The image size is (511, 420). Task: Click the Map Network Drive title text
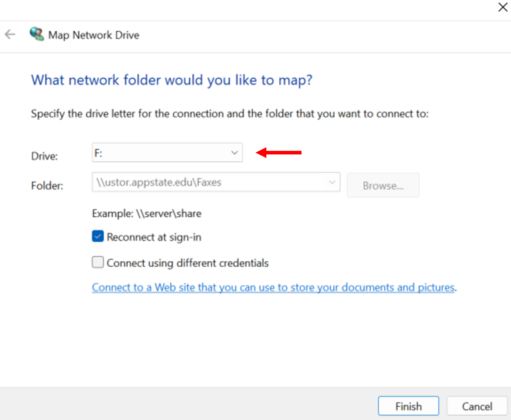click(94, 35)
